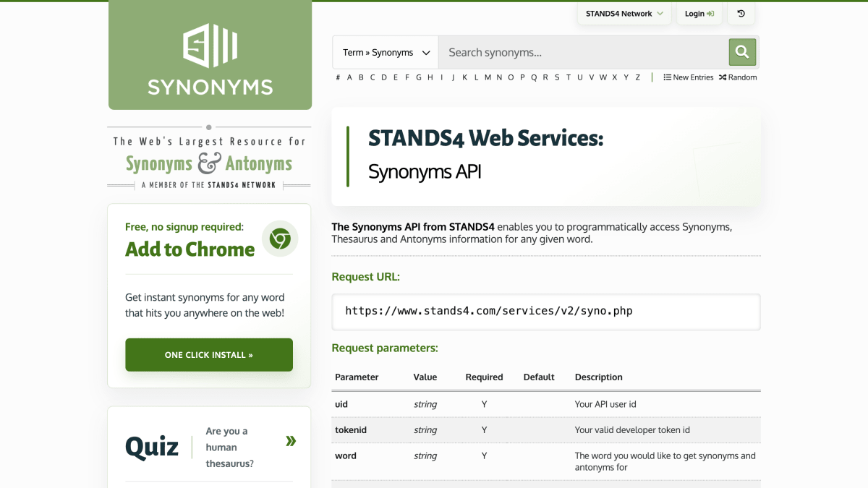Viewport: 868px width, 488px height.
Task: Click the Synonyms logo banner
Action: coord(210,56)
